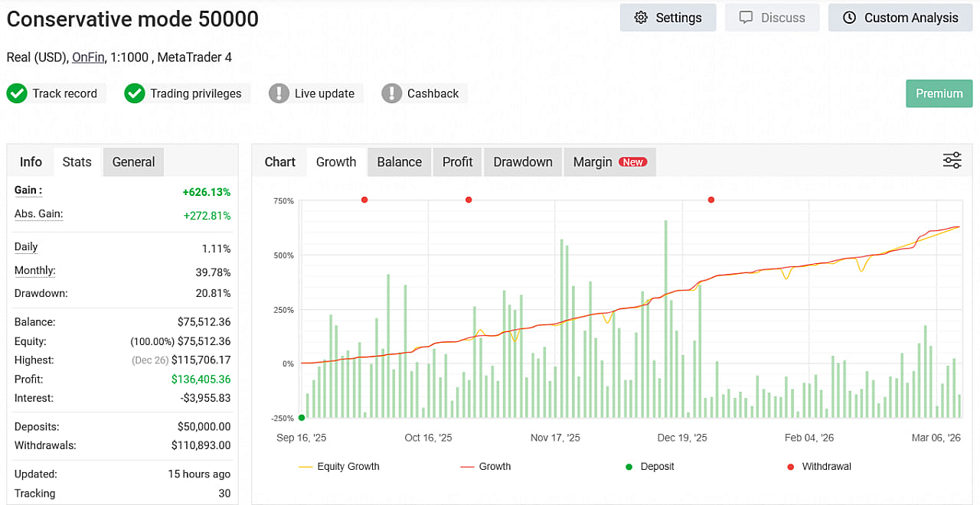The width and height of the screenshot is (980, 505).
Task: Click the Track record green checkmark icon
Action: pyautogui.click(x=17, y=93)
